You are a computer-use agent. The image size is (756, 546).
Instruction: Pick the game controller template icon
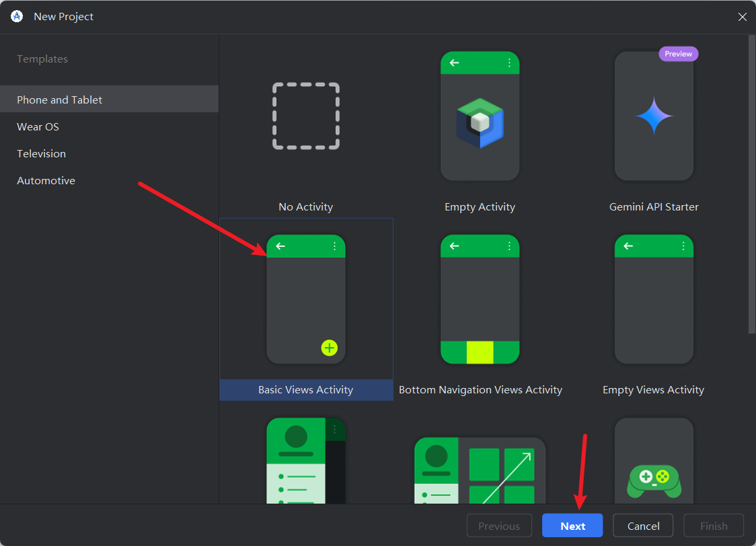pyautogui.click(x=654, y=481)
